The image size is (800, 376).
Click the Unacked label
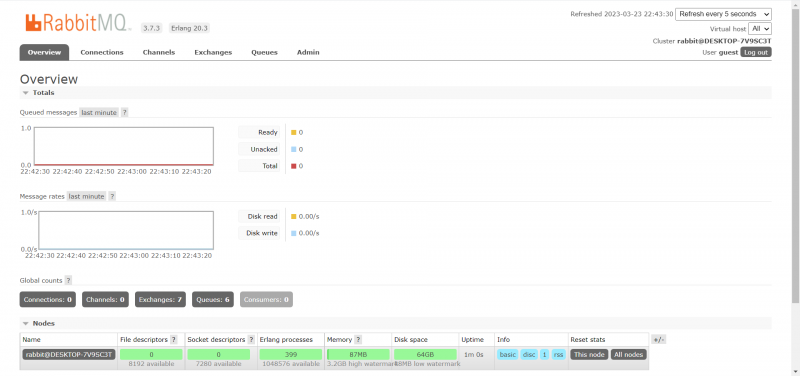(x=264, y=149)
